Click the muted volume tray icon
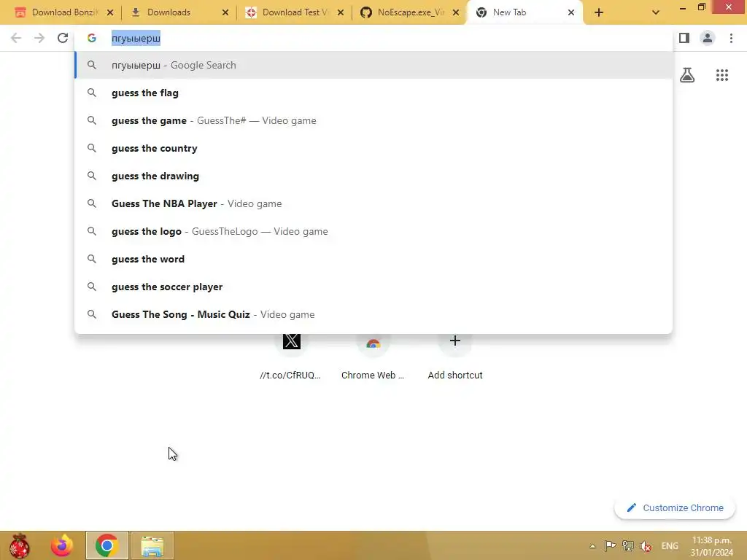The height and width of the screenshot is (560, 747). [x=646, y=546]
